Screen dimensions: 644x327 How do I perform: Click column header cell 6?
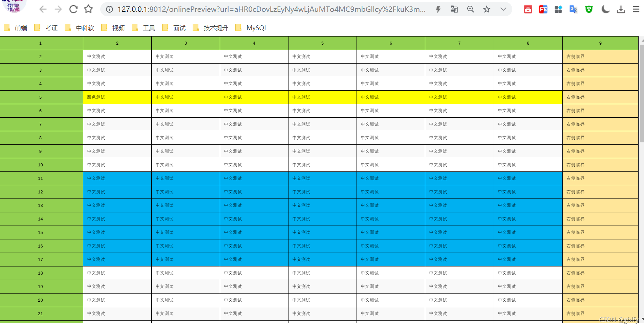tap(391, 43)
